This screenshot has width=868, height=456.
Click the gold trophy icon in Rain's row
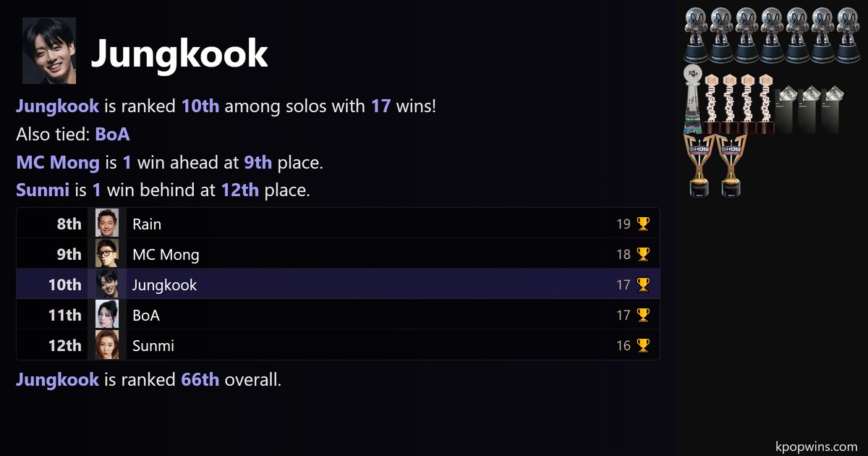643,224
